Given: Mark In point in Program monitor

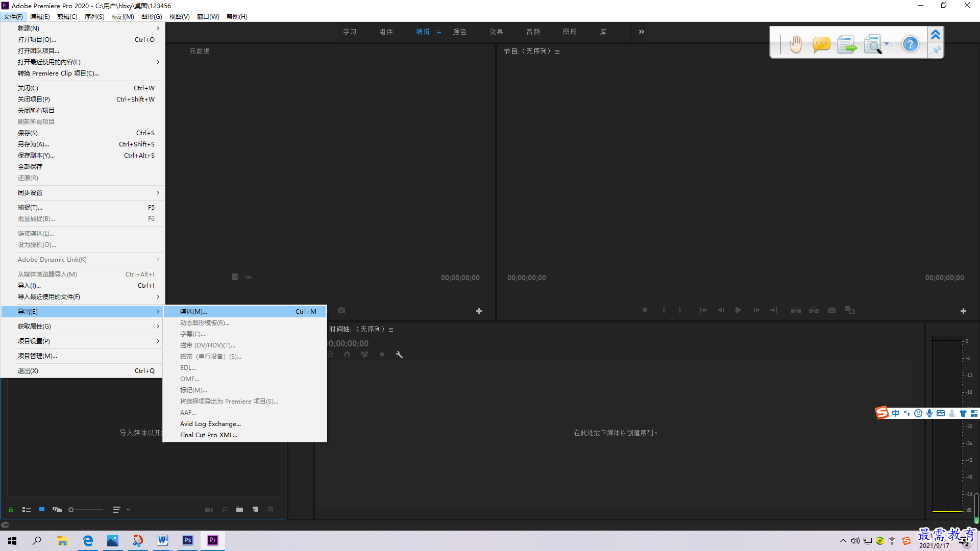Looking at the screenshot, I should tap(664, 310).
